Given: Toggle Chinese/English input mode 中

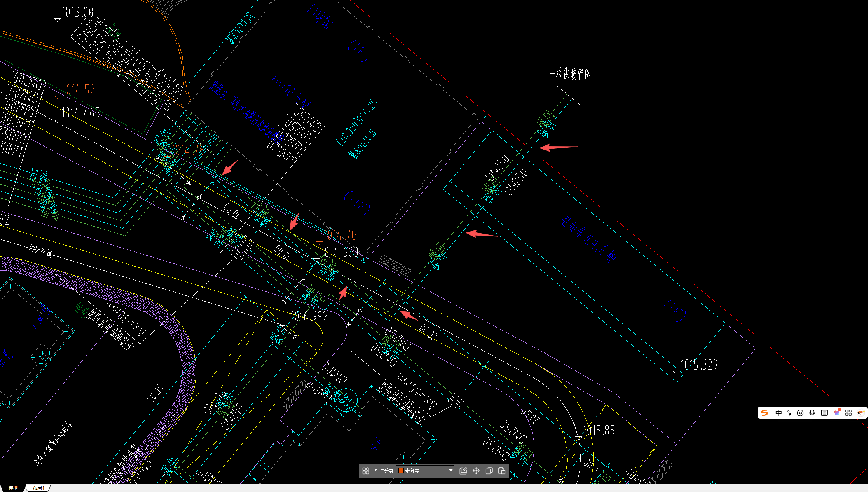Looking at the screenshot, I should point(779,413).
